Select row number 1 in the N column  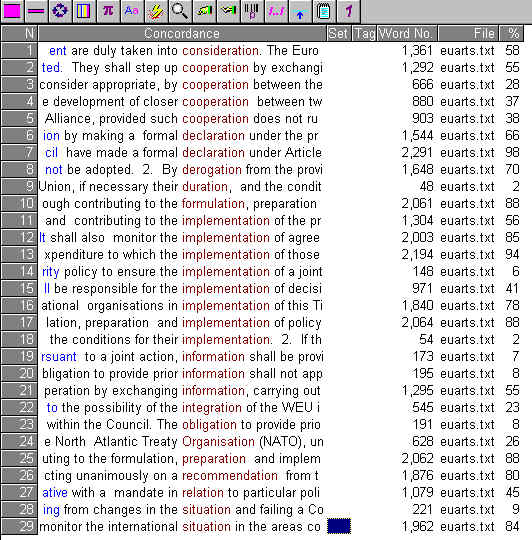coord(19,50)
